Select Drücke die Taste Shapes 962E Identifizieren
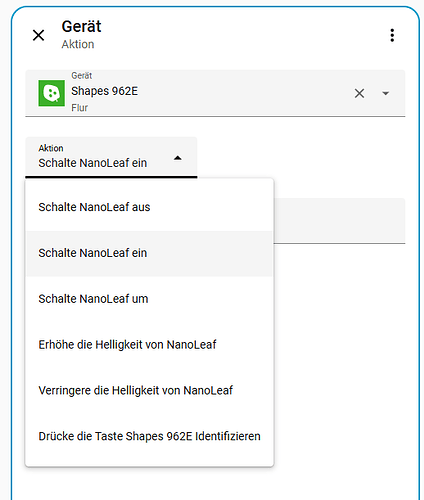The height and width of the screenshot is (500, 424). 149,436
